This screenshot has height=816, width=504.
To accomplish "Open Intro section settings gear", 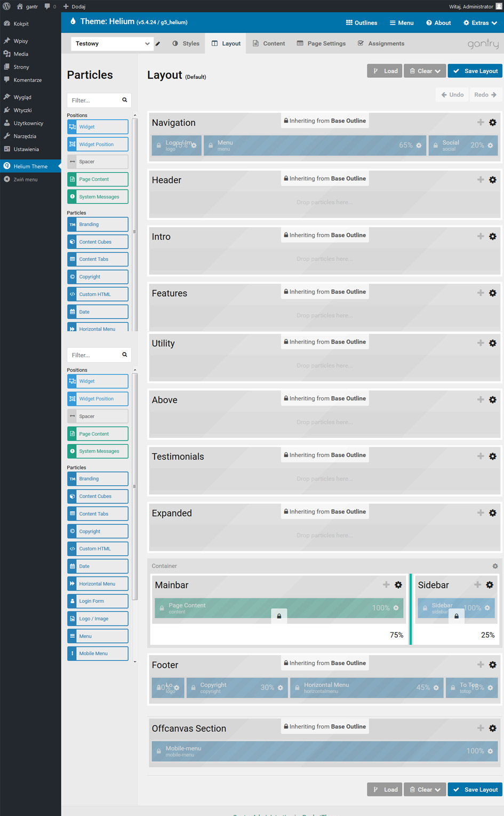I will (x=493, y=237).
